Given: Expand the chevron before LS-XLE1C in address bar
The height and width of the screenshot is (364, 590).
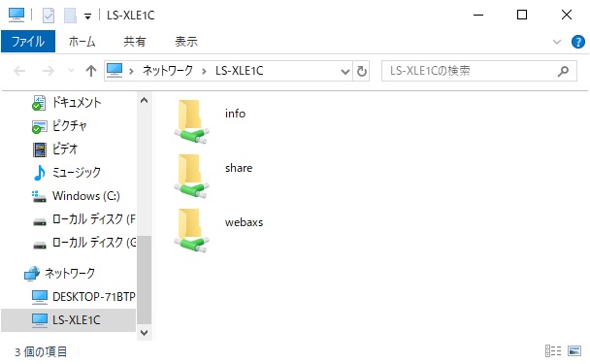Looking at the screenshot, I should pyautogui.click(x=204, y=71).
